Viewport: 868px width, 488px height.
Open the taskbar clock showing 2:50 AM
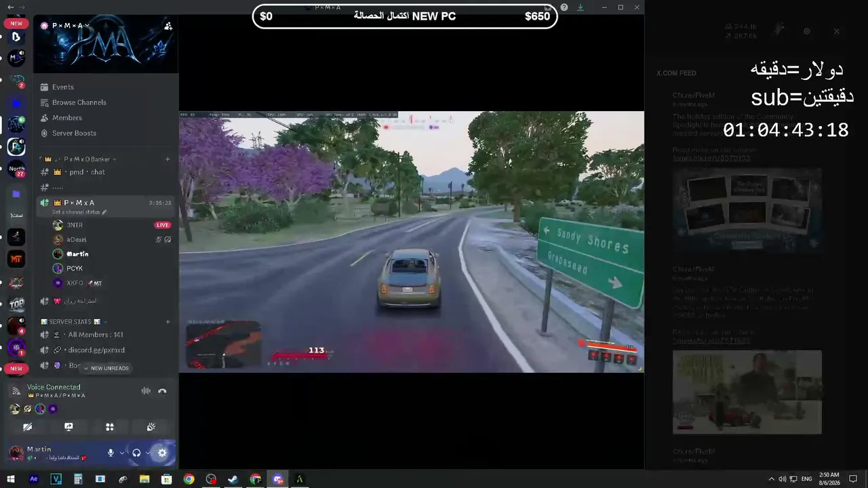[829, 479]
